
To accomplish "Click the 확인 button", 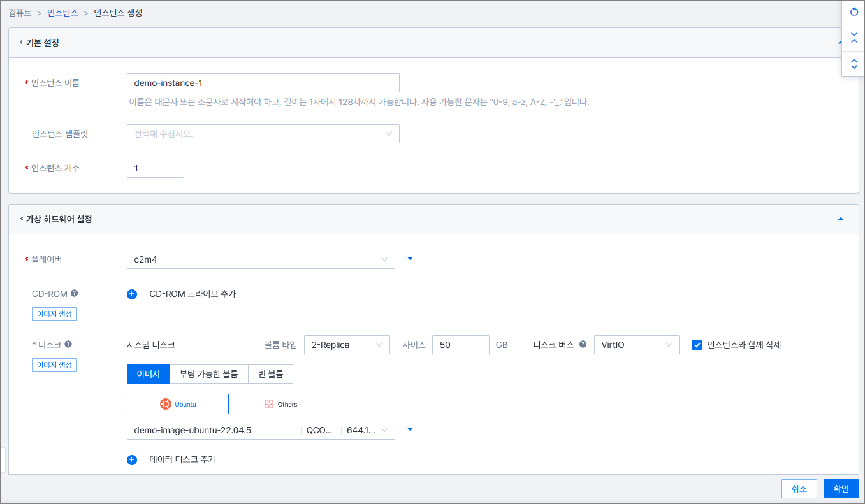I will 841,489.
